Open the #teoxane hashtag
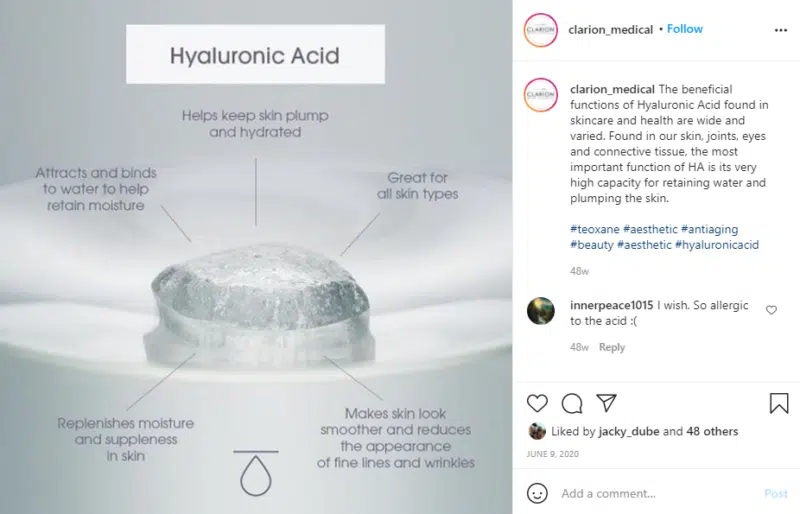800x514 pixels. pyautogui.click(x=594, y=229)
